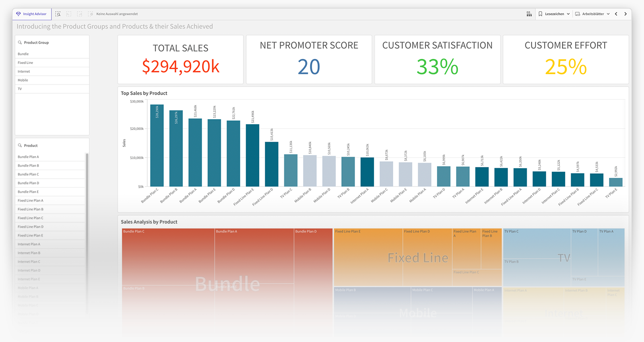Expand the Lesezeichen dropdown
This screenshot has height=342, width=644.
(x=554, y=14)
